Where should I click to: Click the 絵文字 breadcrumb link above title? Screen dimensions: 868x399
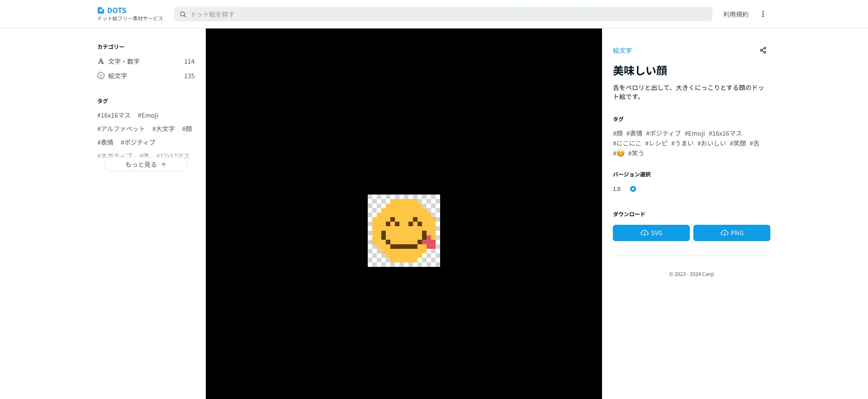coord(622,51)
